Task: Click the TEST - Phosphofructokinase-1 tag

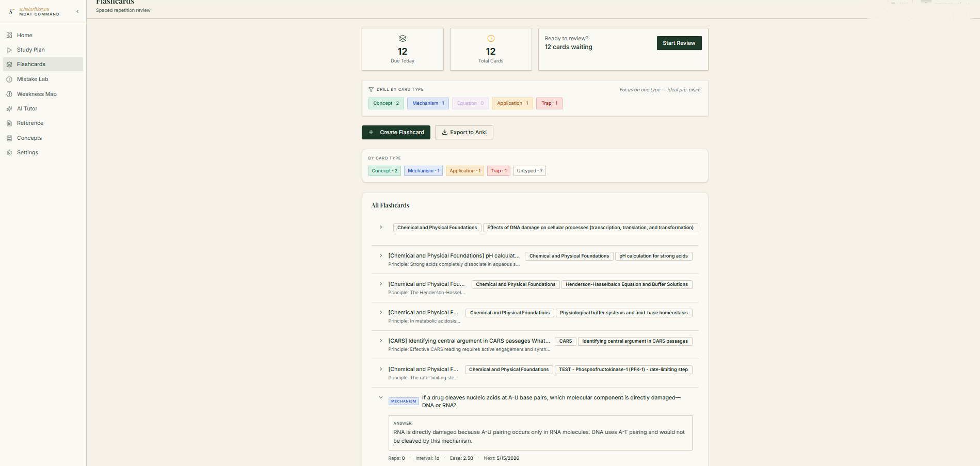Action: pyautogui.click(x=623, y=369)
